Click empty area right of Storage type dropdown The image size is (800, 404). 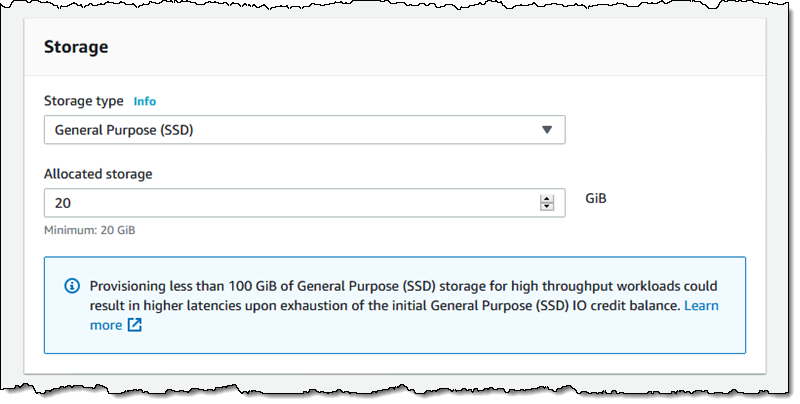click(660, 130)
